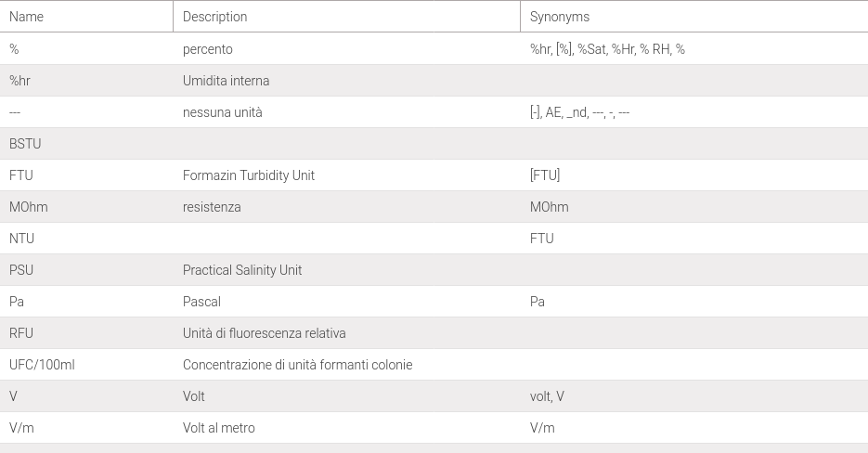Select the MOhm resistenza row
This screenshot has width=868, height=453.
(434, 207)
